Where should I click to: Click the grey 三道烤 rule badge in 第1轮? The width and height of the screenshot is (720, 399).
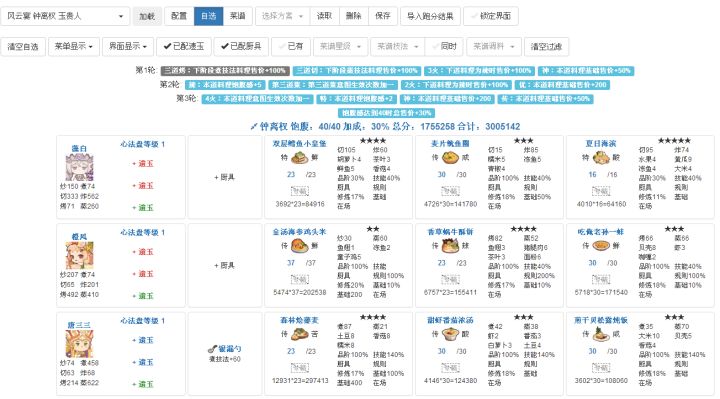pos(225,71)
